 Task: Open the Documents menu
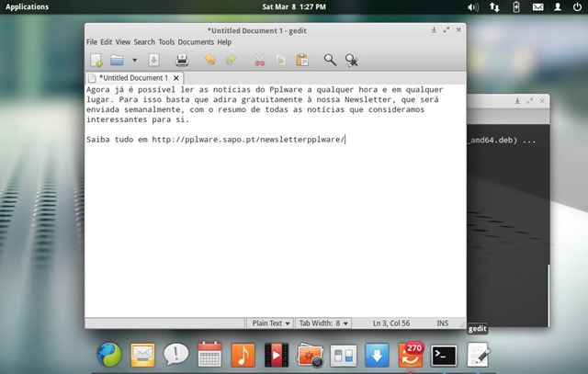click(x=196, y=42)
